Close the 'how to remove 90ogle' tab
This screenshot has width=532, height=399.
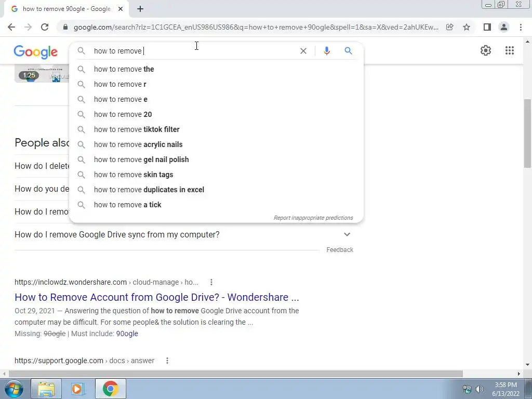(x=121, y=9)
